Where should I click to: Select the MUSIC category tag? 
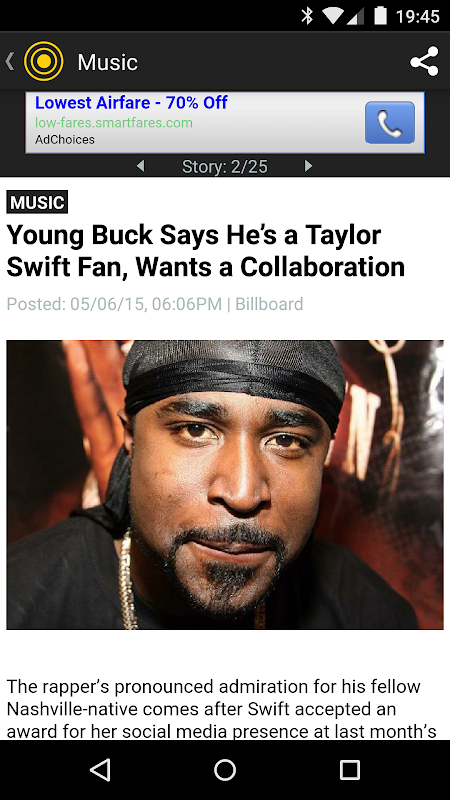point(37,202)
